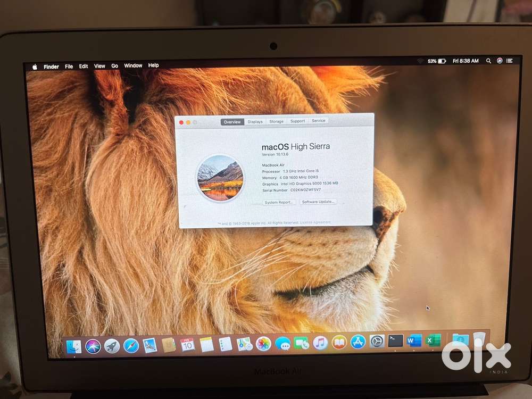Open the Go menu
This screenshot has width=532, height=399.
click(115, 66)
